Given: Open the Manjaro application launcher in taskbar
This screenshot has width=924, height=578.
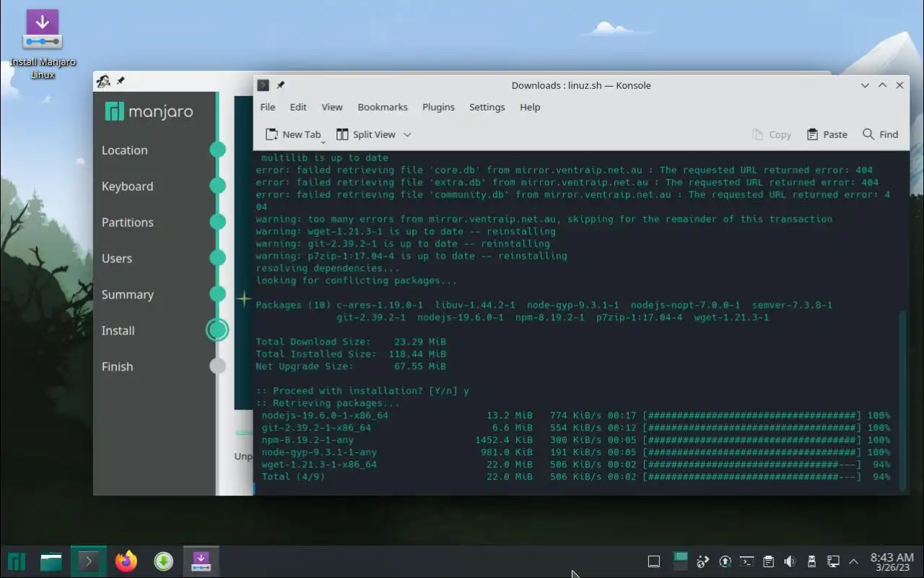Looking at the screenshot, I should (x=17, y=561).
